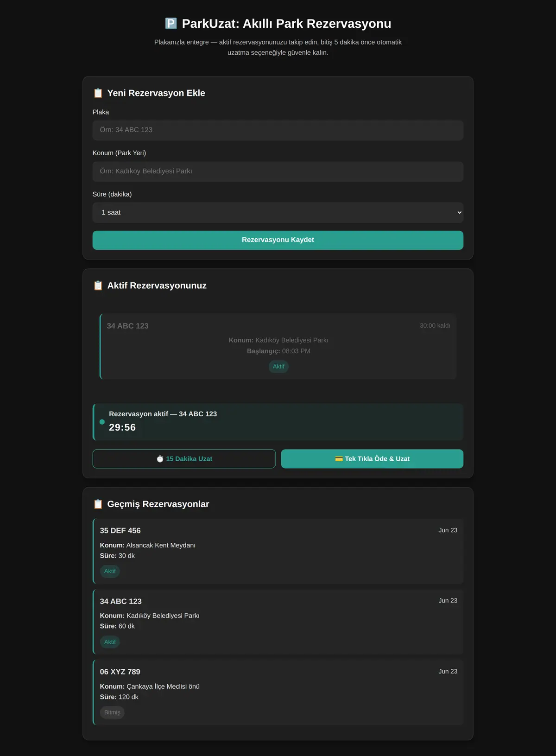Viewport: 556px width, 756px height.
Task: Click Jun 23 date on 35 DEF 456
Action: [448, 530]
